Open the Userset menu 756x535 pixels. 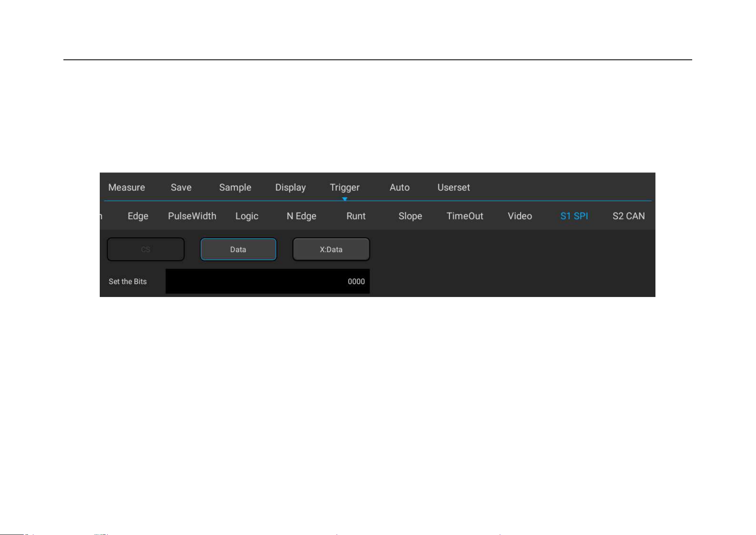tap(454, 187)
